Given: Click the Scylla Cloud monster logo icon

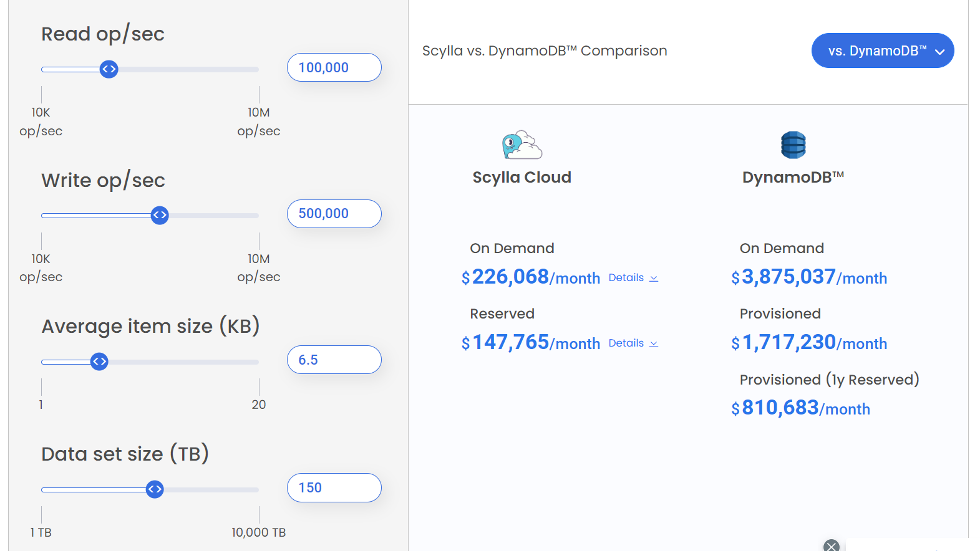Looking at the screenshot, I should click(x=522, y=145).
